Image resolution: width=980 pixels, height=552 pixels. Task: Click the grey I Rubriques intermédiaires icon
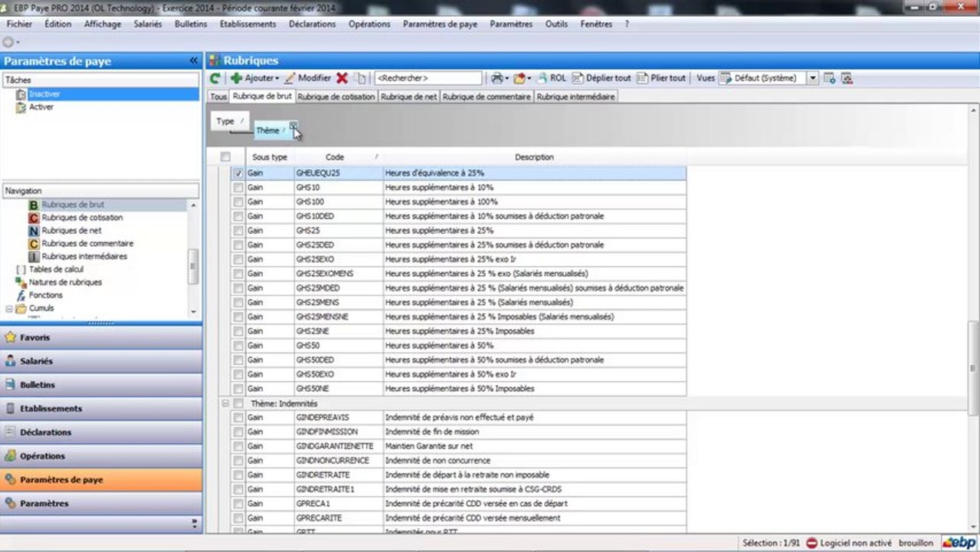click(x=34, y=256)
